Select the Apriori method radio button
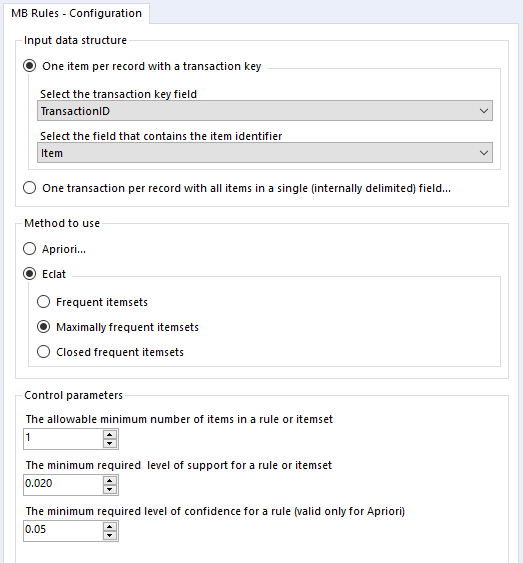The height and width of the screenshot is (563, 523). 29,249
